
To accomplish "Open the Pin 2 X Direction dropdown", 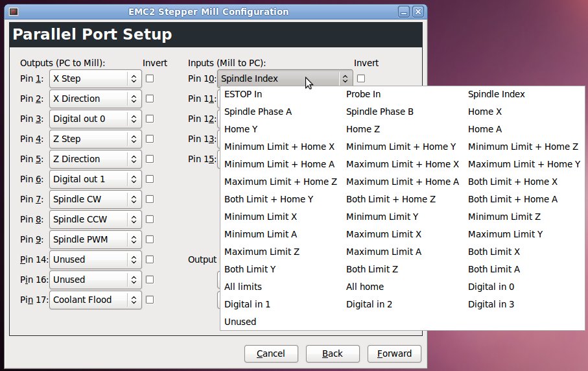I will [95, 99].
